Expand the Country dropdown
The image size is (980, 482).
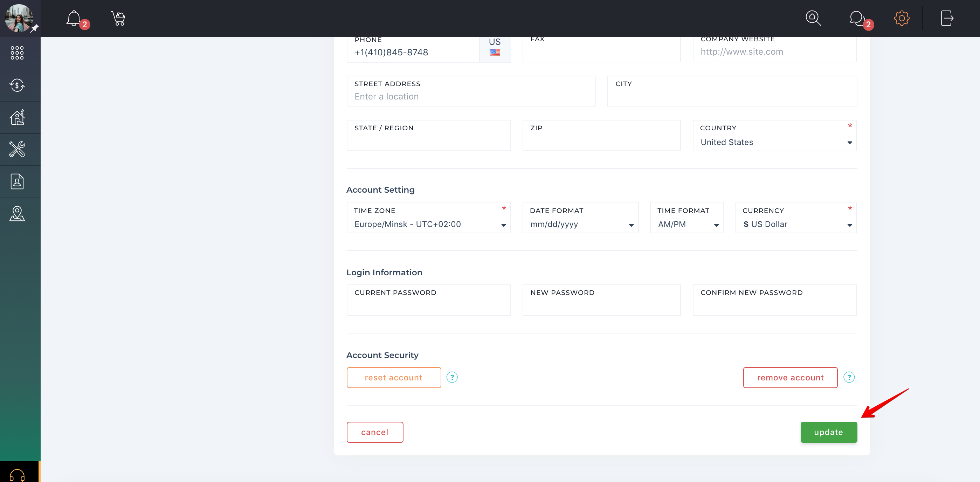774,136
